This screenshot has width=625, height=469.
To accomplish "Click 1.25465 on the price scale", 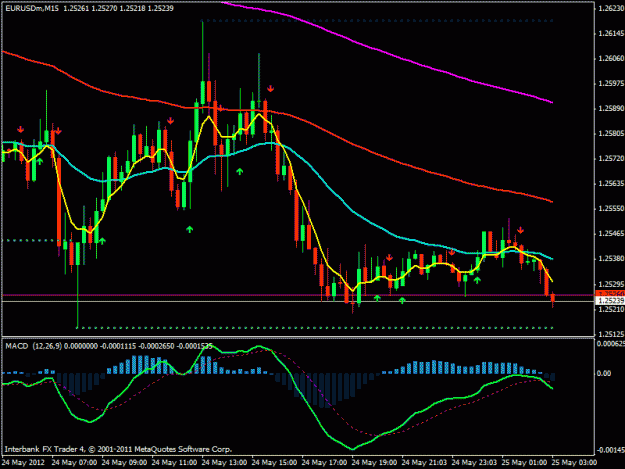I will click(611, 234).
